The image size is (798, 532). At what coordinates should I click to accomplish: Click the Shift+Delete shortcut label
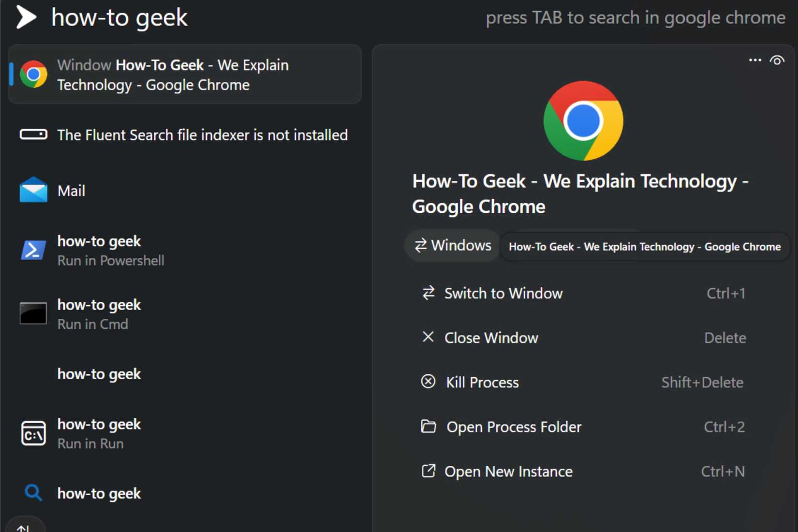click(702, 382)
